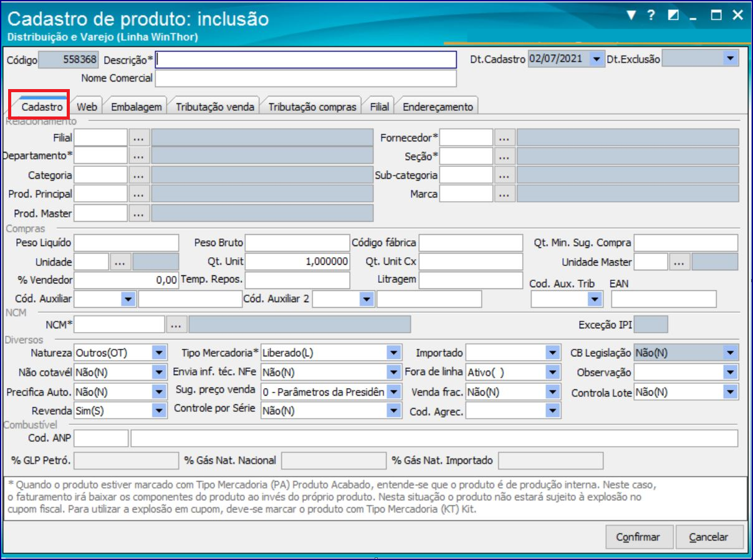This screenshot has height=560, width=753.
Task: Click the title bar half-filled square icon
Action: (673, 16)
